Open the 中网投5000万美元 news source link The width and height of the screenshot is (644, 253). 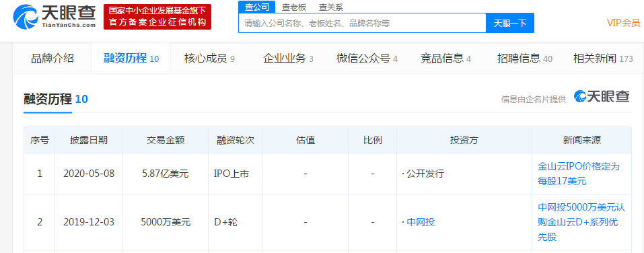tap(581, 222)
